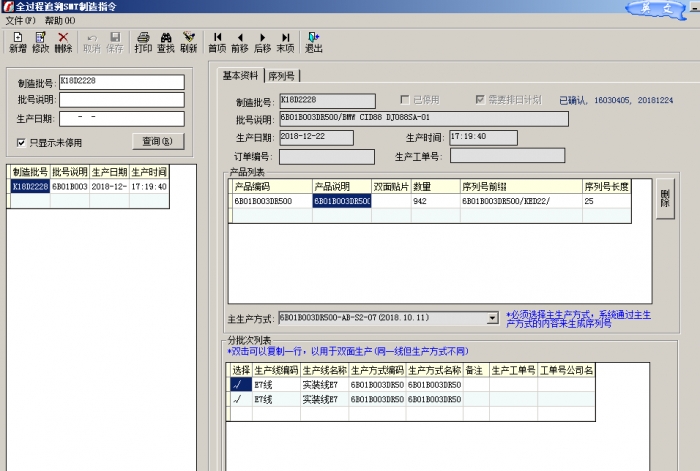Toggle the selected checkmark in the first E7线 batch row
Screen dimensions: 700x471
tap(242, 384)
